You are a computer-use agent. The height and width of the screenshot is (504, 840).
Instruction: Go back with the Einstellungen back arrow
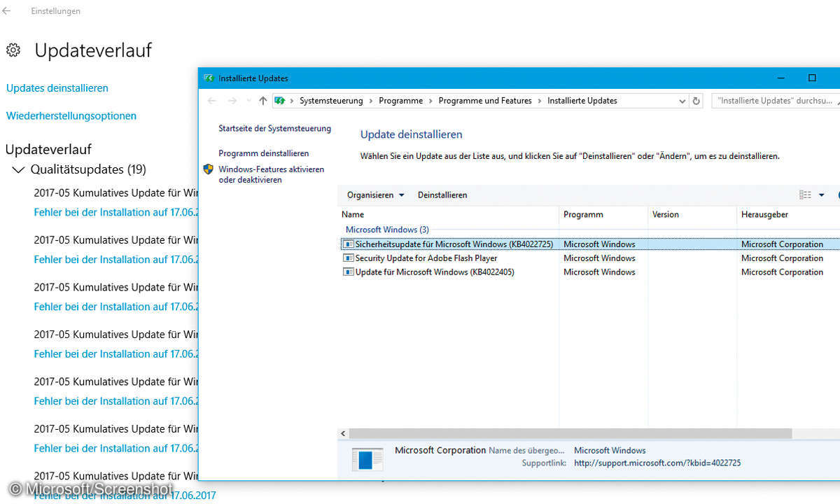[x=7, y=11]
